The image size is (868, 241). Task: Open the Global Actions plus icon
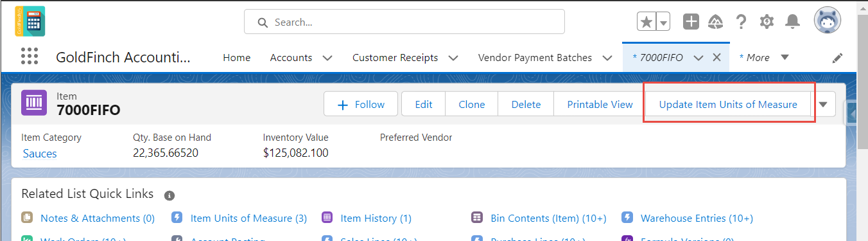pos(691,22)
